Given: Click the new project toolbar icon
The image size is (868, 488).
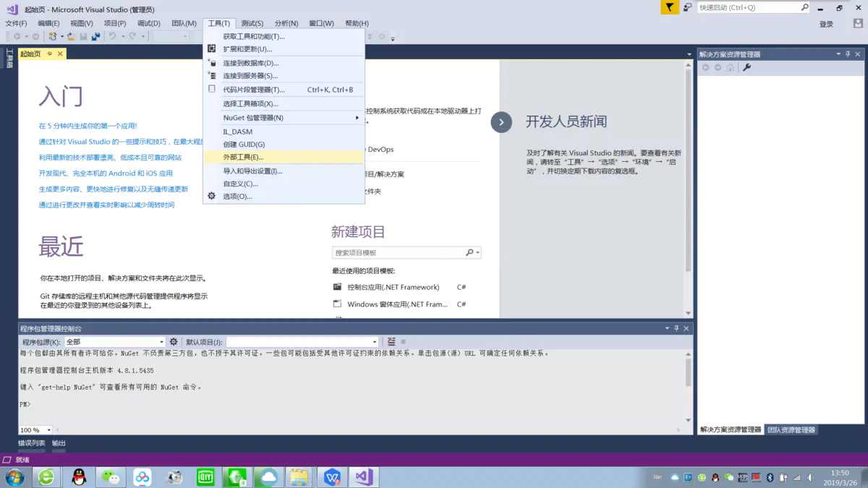Looking at the screenshot, I should 53,36.
